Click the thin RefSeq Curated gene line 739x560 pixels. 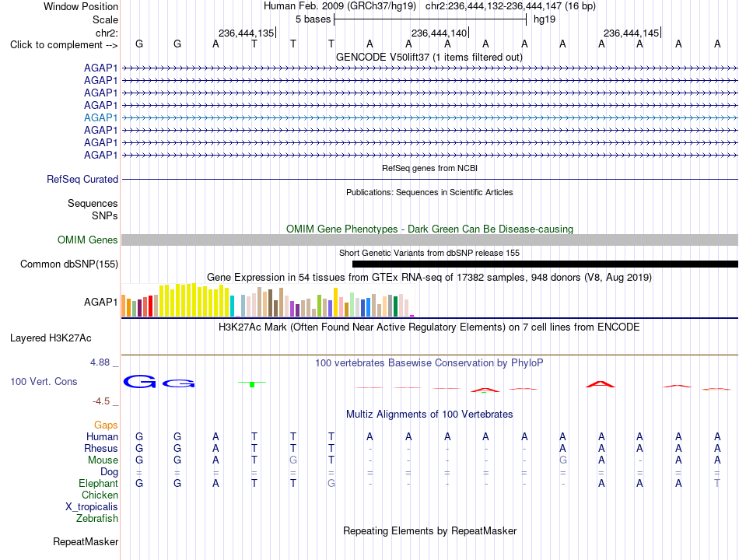[x=429, y=179]
